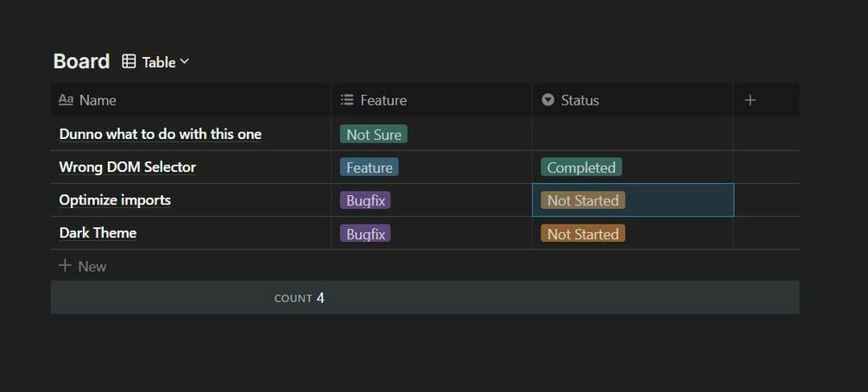This screenshot has height=392, width=868.
Task: Expand the Table view dropdown chevron
Action: [185, 61]
